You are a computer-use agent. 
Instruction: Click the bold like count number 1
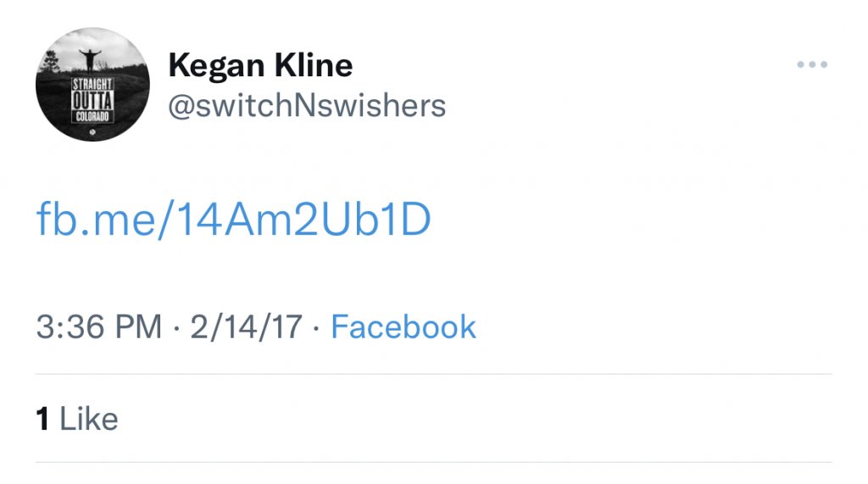pyautogui.click(x=42, y=419)
